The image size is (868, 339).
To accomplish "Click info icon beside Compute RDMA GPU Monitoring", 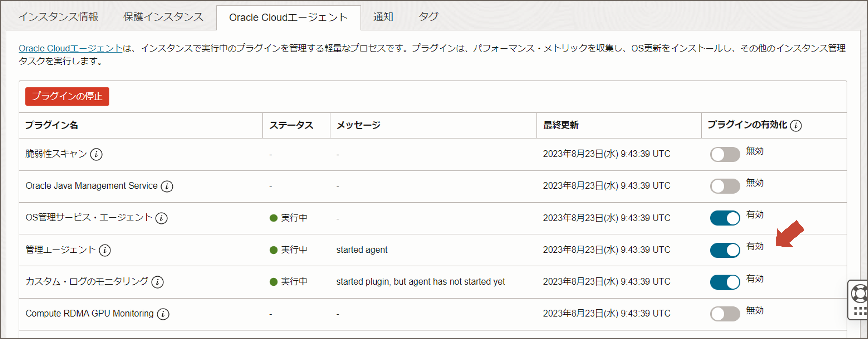I will (x=163, y=314).
